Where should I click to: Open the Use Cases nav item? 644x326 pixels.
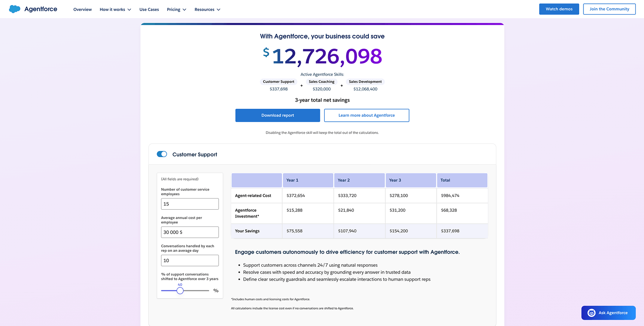pos(149,9)
